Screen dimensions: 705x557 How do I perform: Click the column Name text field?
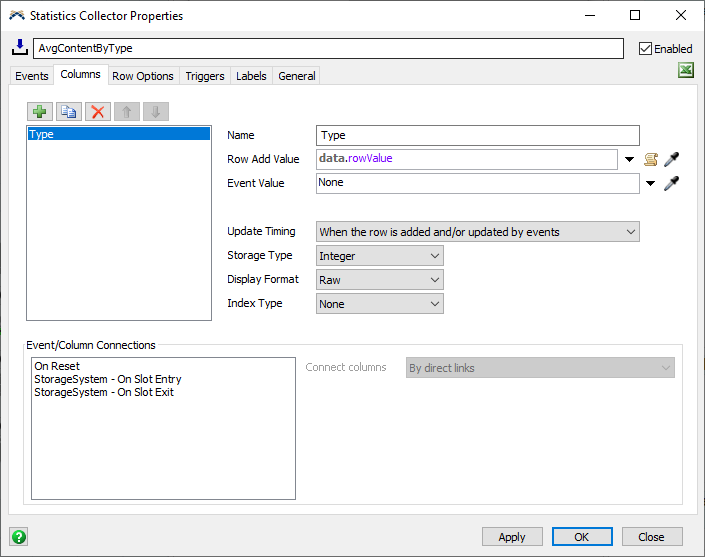477,135
